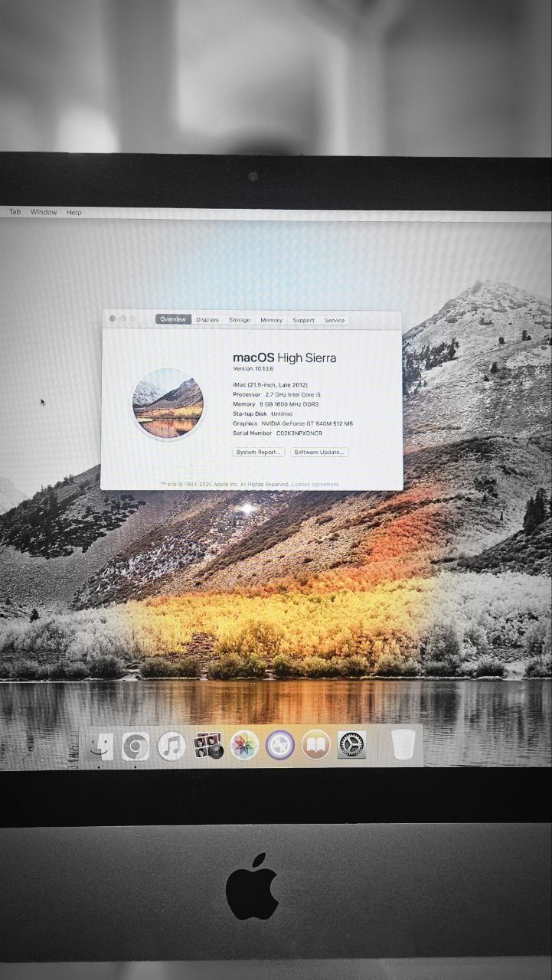Open the Photos app in Dock

click(x=244, y=745)
